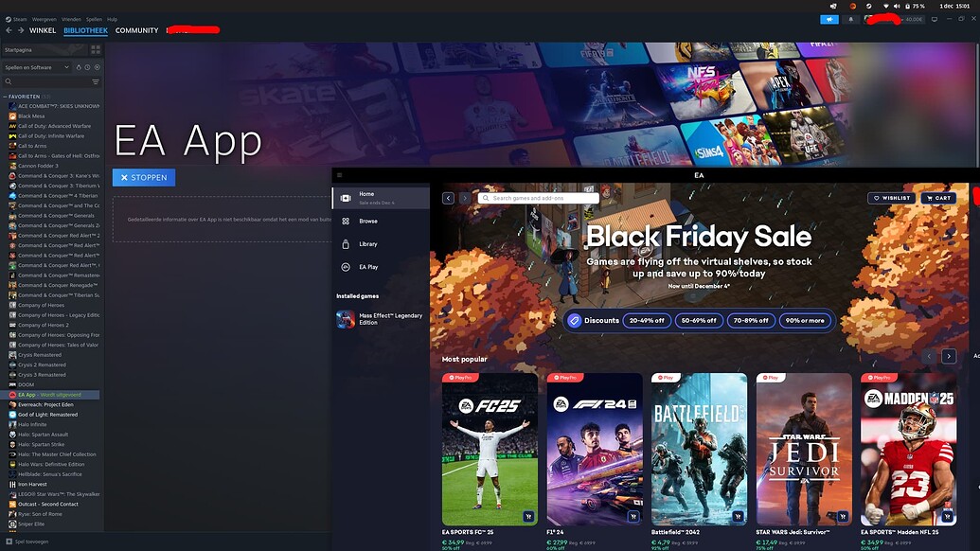Select EA Play in the EA app sidebar
Viewport: 980px width, 551px height.
[x=367, y=266]
